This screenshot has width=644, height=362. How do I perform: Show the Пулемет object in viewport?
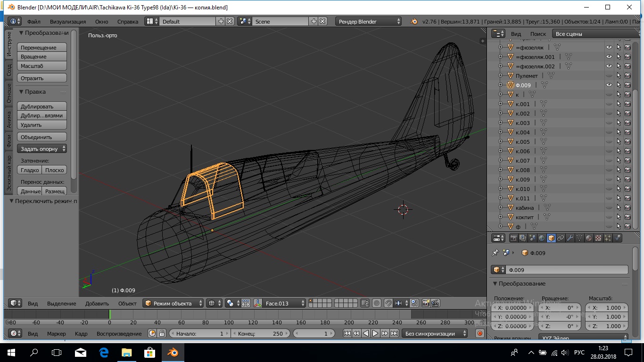[x=609, y=76]
